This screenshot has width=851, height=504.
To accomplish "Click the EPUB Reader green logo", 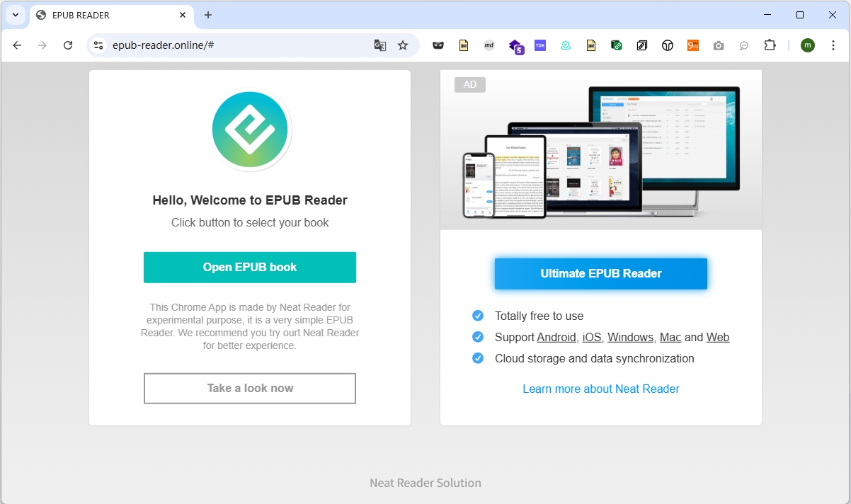I will (x=250, y=130).
